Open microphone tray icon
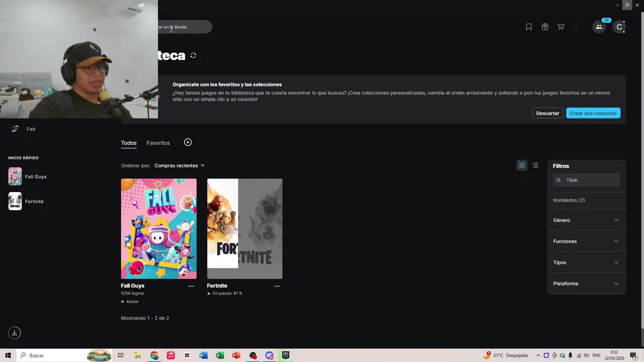The width and height of the screenshot is (644, 362). (x=571, y=355)
